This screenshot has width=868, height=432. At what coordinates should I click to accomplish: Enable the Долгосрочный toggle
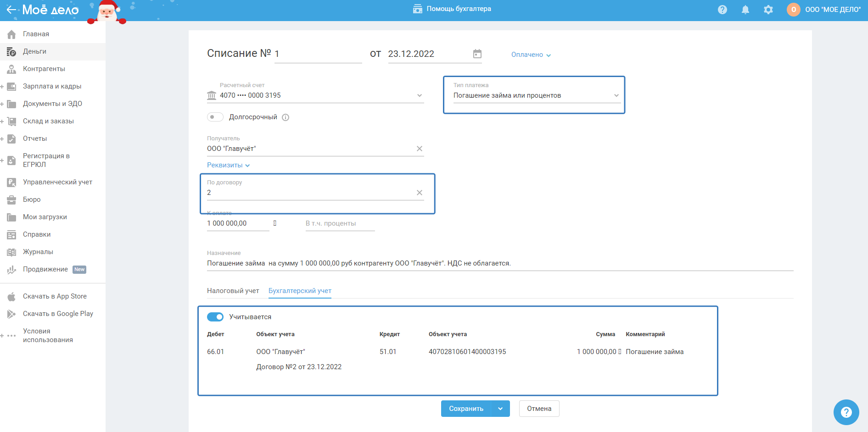[215, 117]
